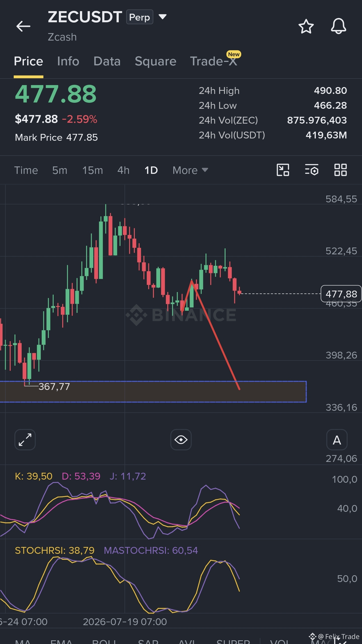The height and width of the screenshot is (644, 362).
Task: Select the 5m timeframe
Action: (60, 170)
